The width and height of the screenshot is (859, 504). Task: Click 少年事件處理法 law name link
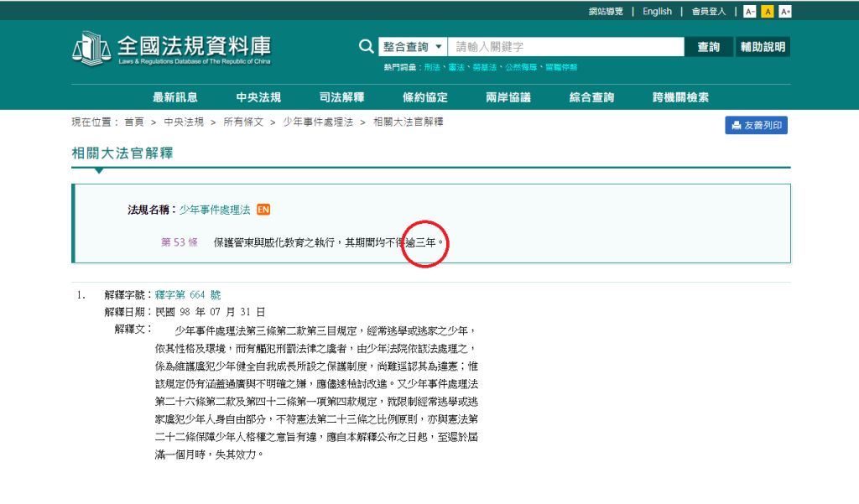coord(215,210)
